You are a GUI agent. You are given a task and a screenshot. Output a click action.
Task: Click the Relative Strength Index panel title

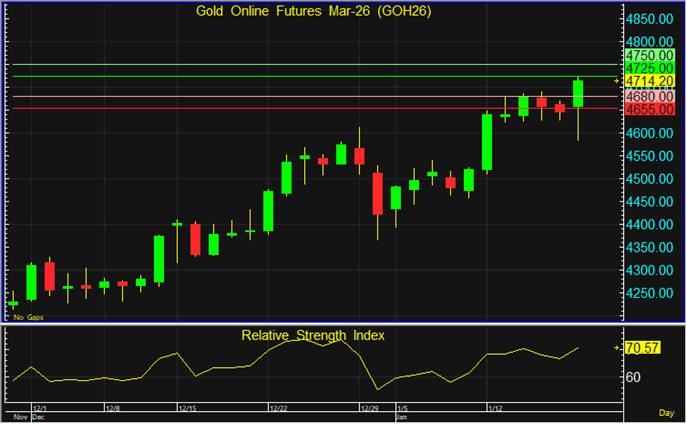click(x=313, y=334)
